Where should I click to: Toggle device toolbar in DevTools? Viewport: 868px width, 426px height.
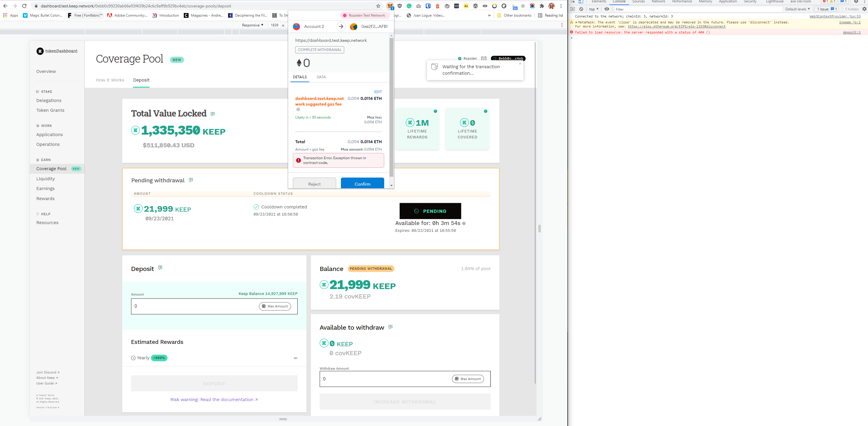pos(581,1)
